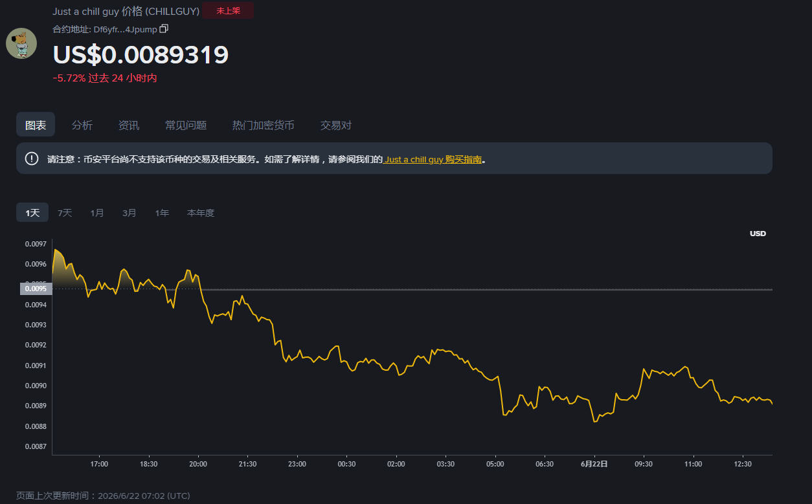Choose the 1月 chart range

[x=97, y=212]
